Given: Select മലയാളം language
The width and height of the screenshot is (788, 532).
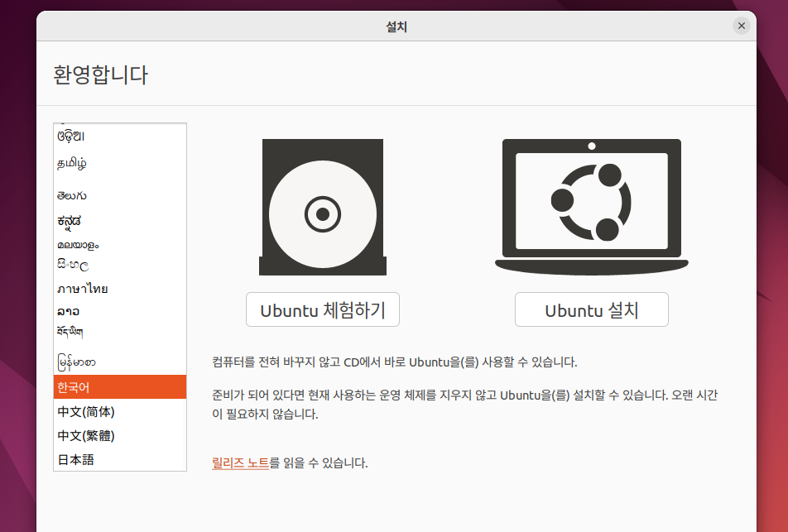Looking at the screenshot, I should click(119, 245).
